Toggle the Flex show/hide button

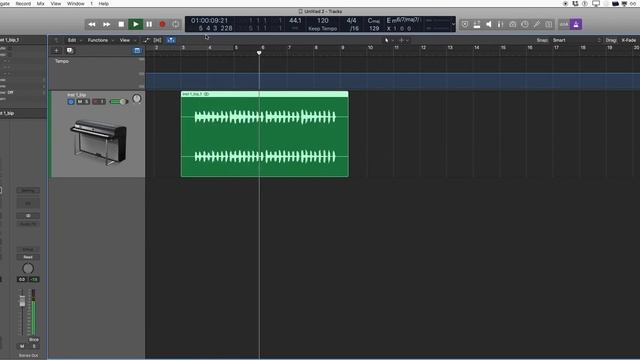[158, 40]
